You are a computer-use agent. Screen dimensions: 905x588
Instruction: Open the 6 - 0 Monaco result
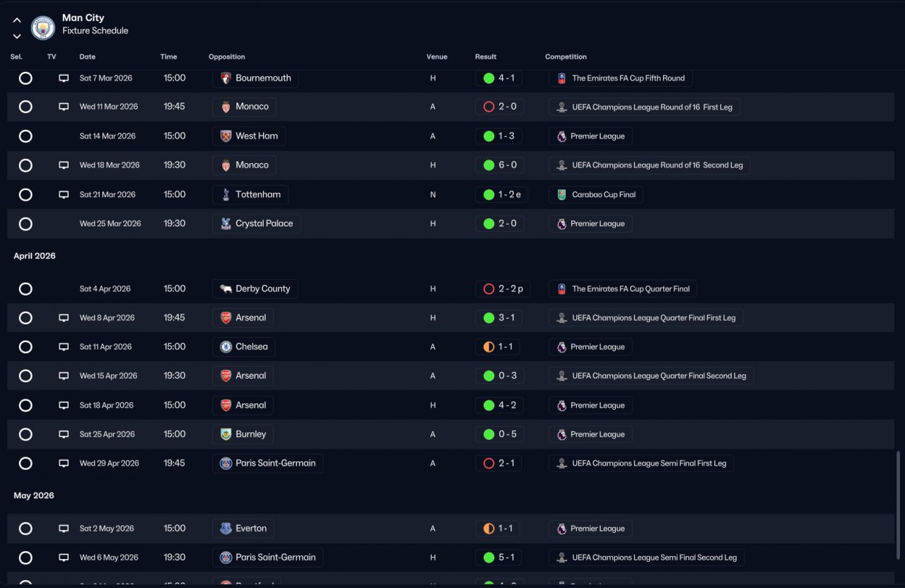click(499, 165)
